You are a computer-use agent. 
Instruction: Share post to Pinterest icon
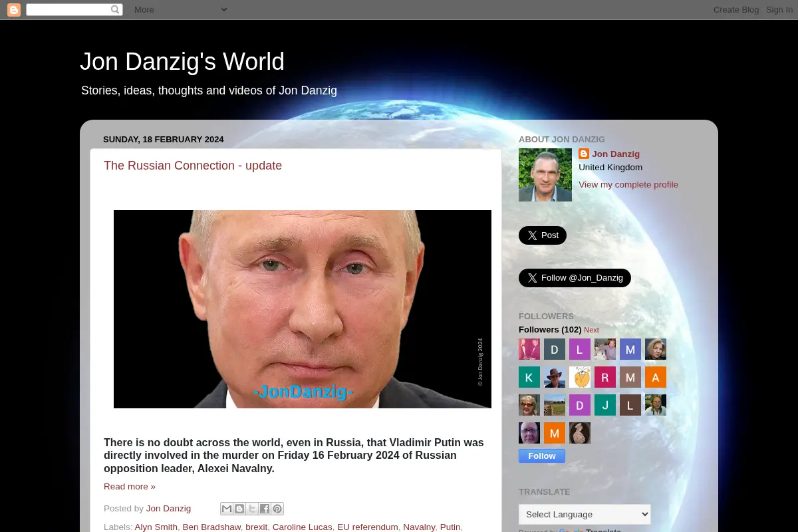point(277,509)
